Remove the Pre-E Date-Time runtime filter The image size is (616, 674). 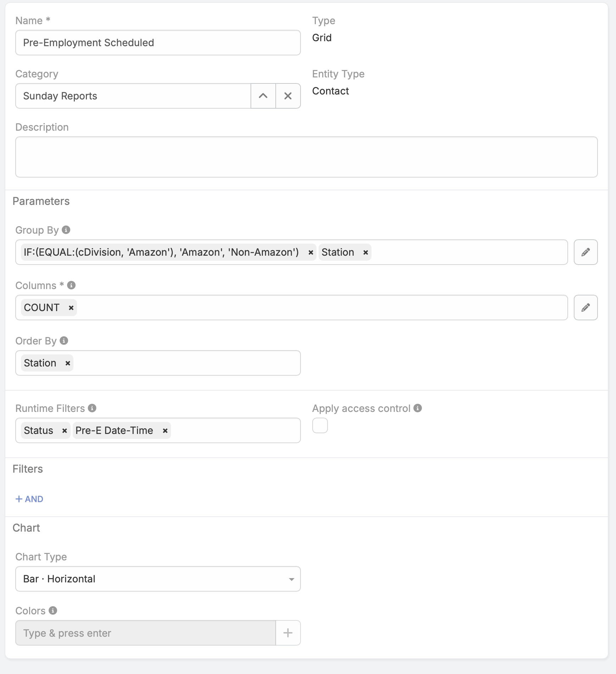165,431
